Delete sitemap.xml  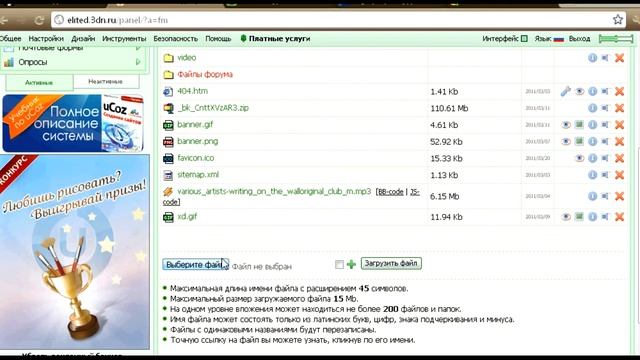pyautogui.click(x=620, y=175)
